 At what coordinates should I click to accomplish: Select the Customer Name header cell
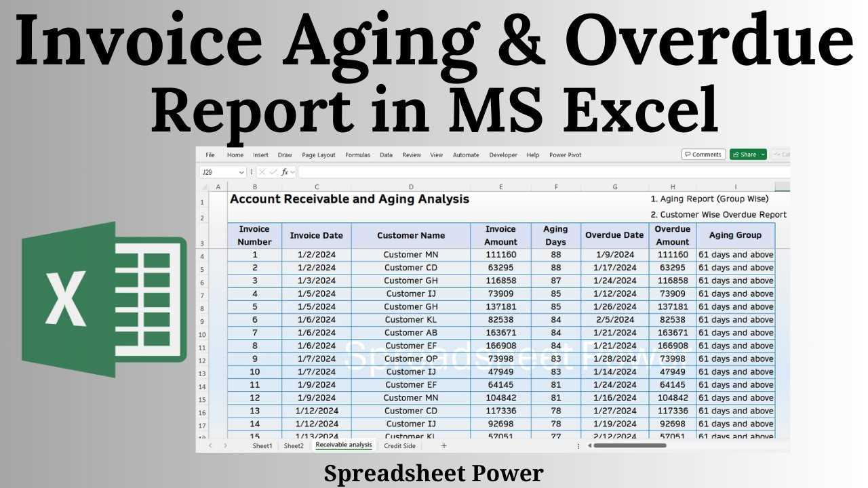[411, 236]
